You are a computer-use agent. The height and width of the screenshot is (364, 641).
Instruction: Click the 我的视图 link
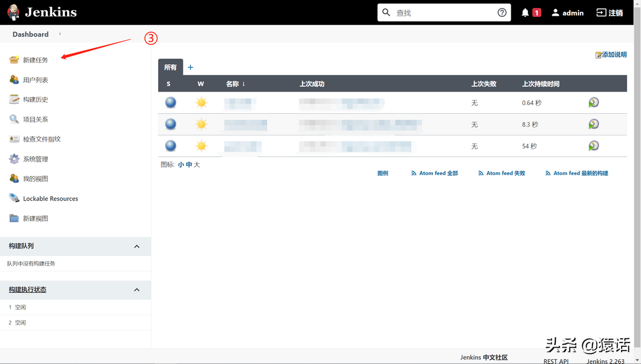[36, 178]
